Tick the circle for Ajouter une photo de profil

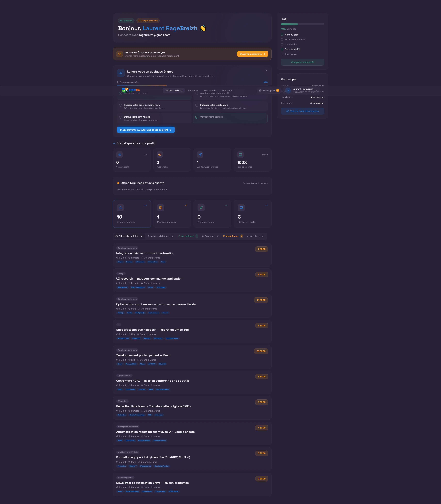point(197,93)
